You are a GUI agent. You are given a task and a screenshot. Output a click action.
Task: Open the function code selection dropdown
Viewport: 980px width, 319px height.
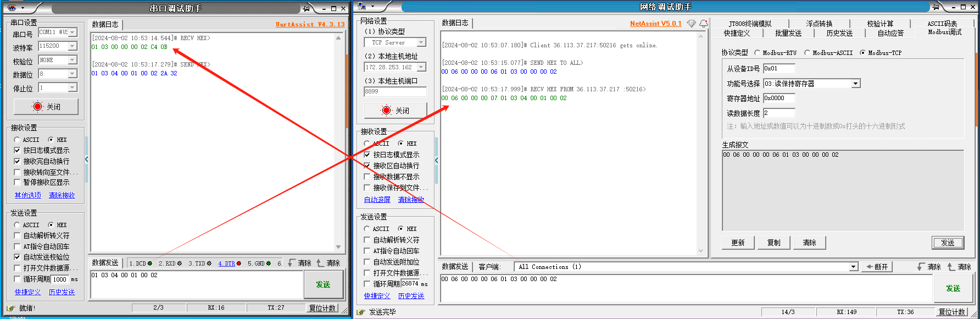tap(855, 84)
